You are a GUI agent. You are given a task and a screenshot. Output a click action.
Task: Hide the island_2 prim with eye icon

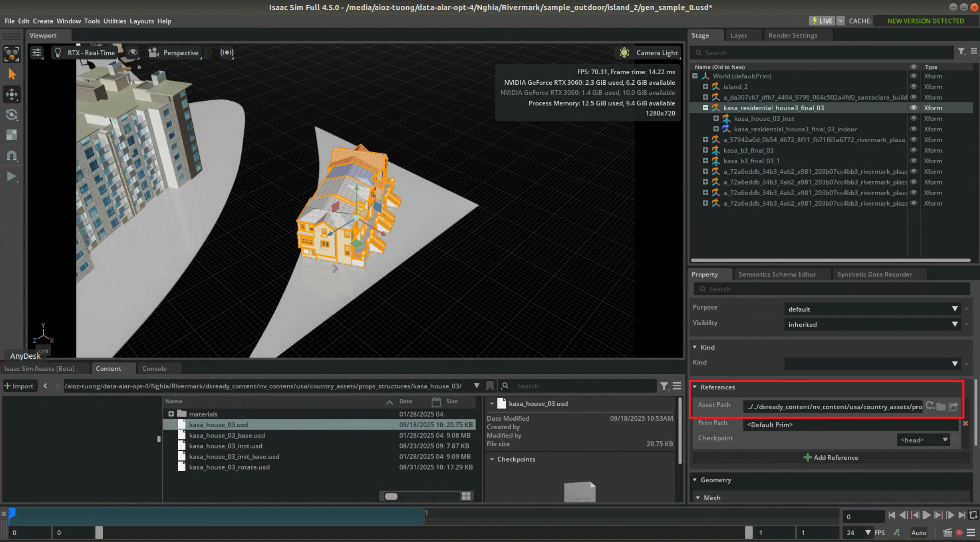point(913,87)
